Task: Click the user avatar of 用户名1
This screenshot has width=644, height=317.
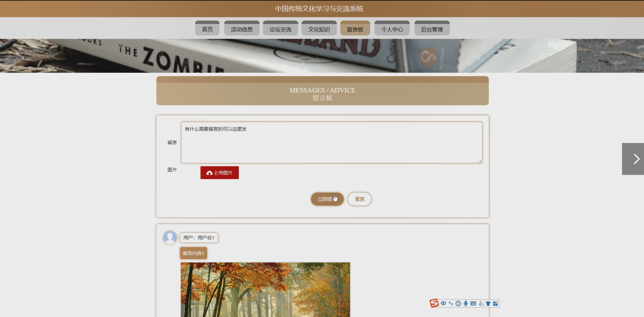Action: (170, 237)
